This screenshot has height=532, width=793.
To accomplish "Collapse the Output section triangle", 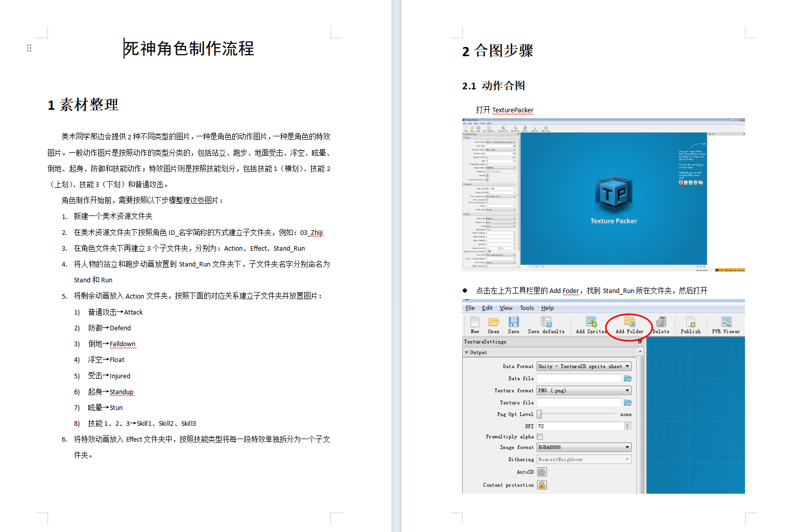I will [x=467, y=352].
